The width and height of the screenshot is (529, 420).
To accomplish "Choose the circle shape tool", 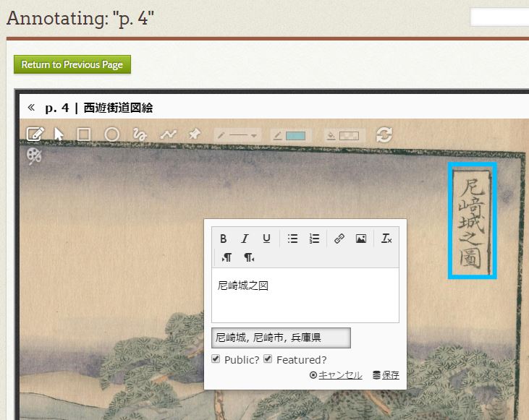I will pyautogui.click(x=111, y=134).
